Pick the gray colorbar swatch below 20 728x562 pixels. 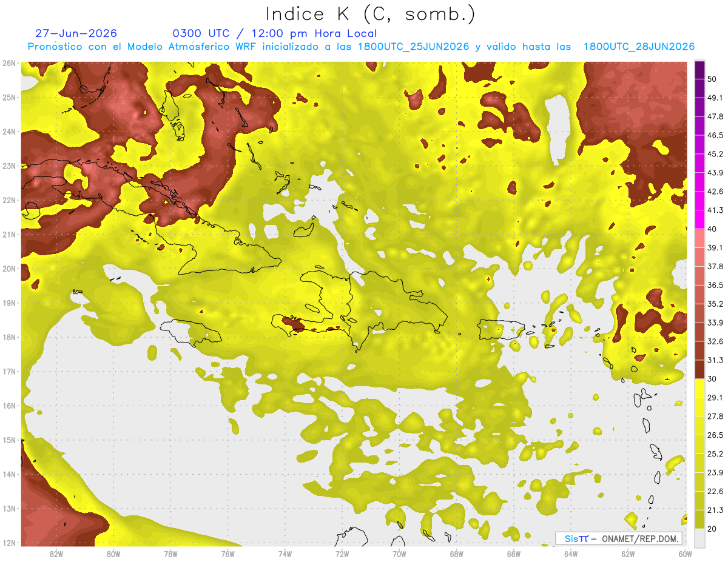[x=699, y=538]
